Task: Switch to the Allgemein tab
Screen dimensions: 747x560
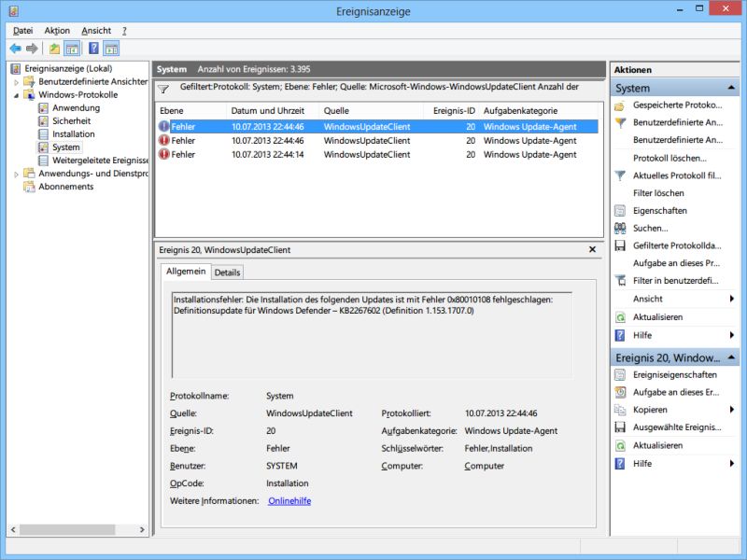Action: tap(186, 272)
